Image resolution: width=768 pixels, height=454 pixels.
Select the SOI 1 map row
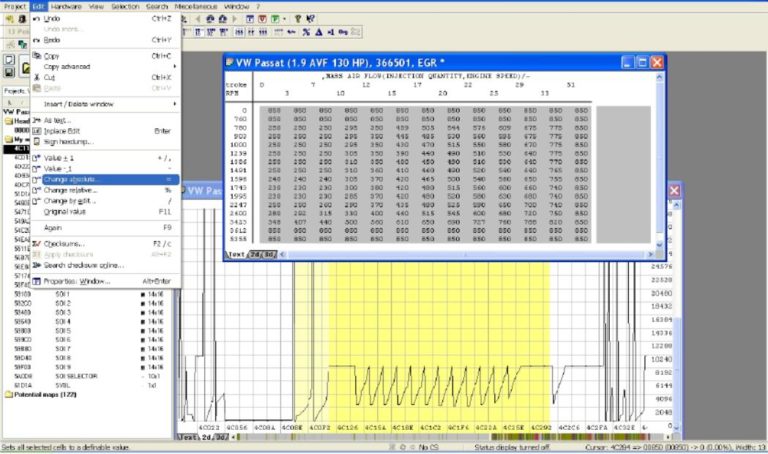tap(88, 294)
